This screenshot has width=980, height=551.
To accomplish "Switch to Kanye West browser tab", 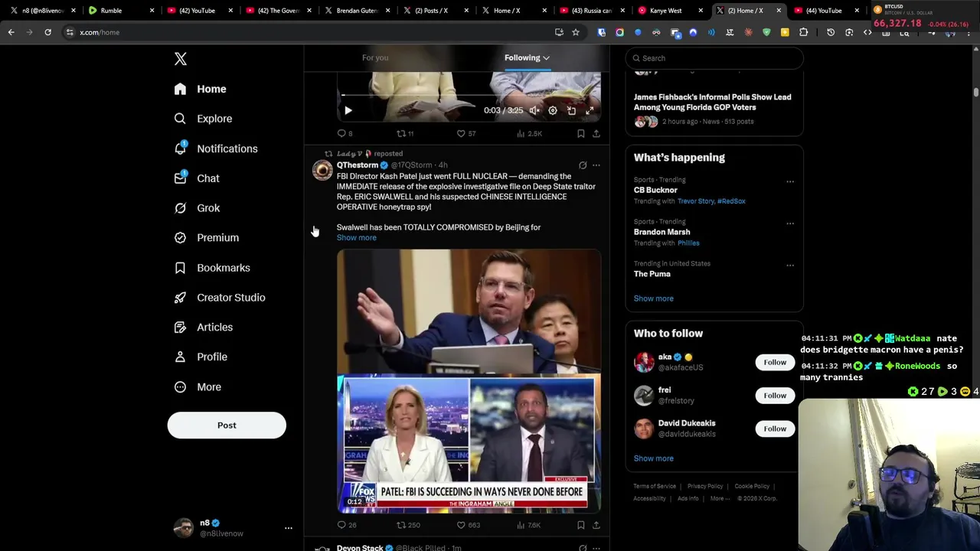I will coord(671,11).
